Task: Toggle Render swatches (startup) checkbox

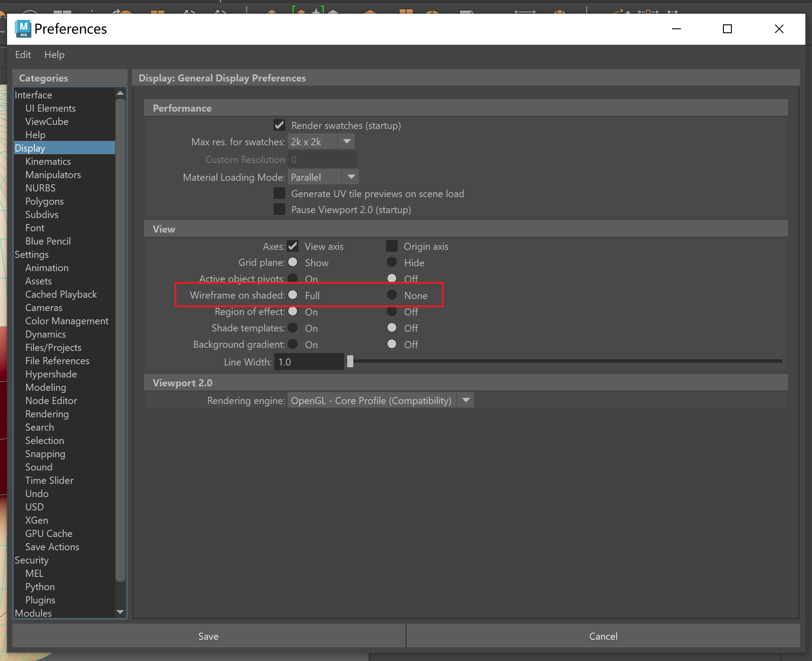Action: (279, 125)
